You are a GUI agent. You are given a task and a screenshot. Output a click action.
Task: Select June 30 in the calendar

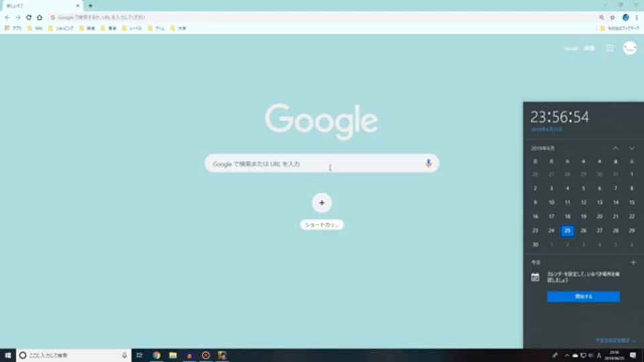(x=535, y=245)
